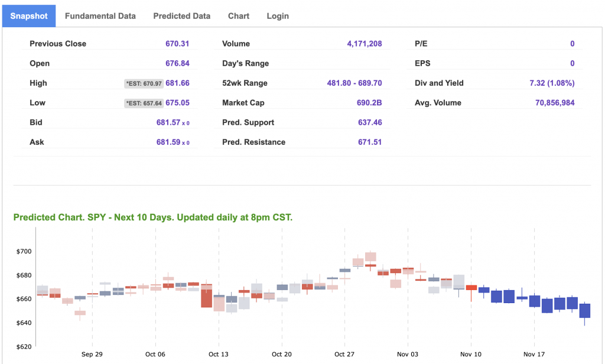The width and height of the screenshot is (605, 364).
Task: Click the Predicted Chart SPY heading
Action: click(152, 217)
